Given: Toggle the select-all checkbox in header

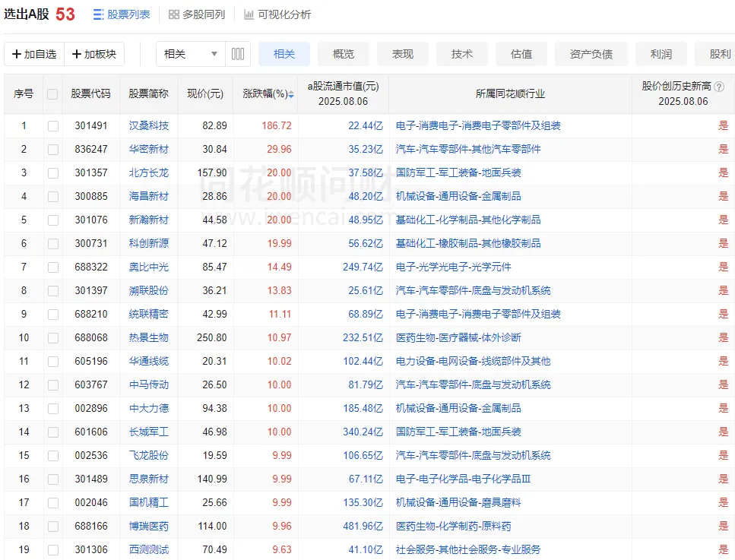Looking at the screenshot, I should pyautogui.click(x=52, y=94).
